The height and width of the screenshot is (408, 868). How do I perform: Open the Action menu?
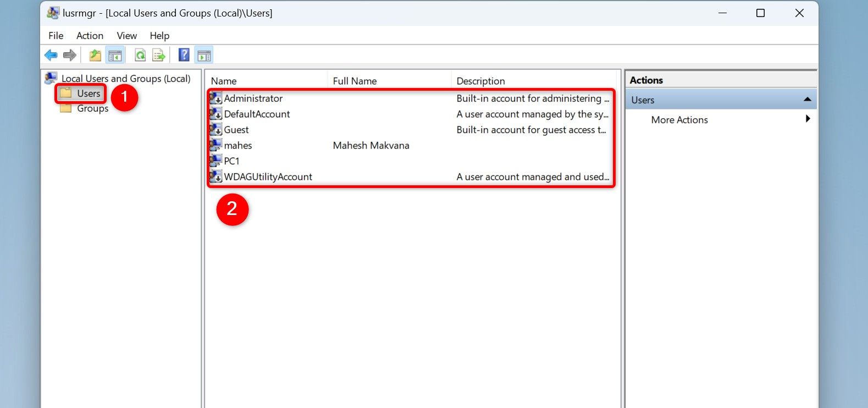90,36
